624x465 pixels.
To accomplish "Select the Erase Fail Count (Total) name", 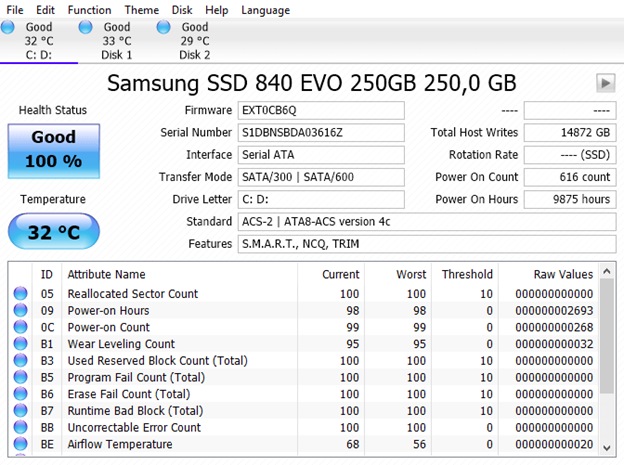I will pos(129,394).
